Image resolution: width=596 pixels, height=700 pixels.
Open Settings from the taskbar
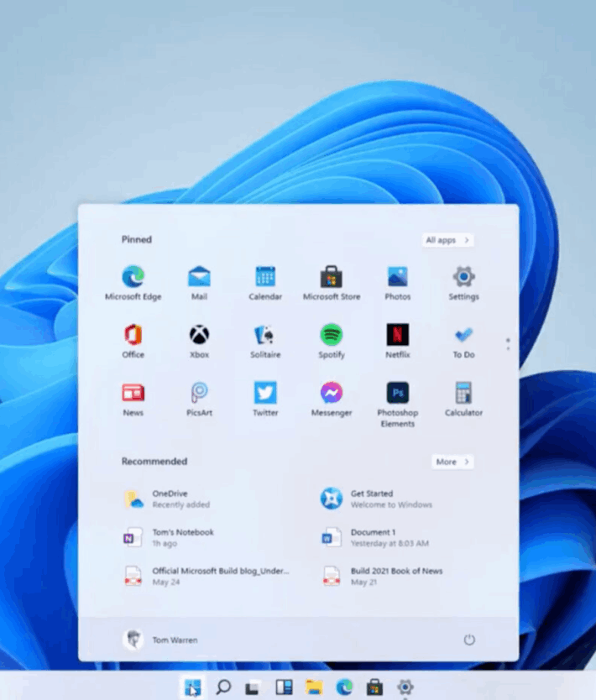[x=405, y=687]
